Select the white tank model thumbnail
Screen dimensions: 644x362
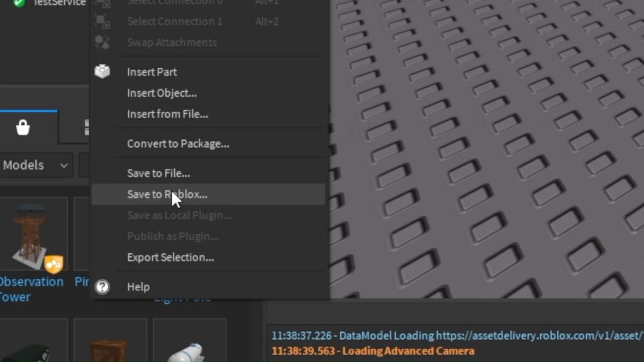pos(190,341)
